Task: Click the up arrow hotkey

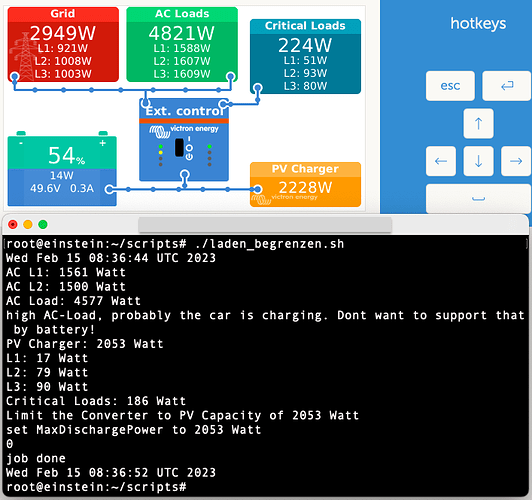Action: [478, 123]
